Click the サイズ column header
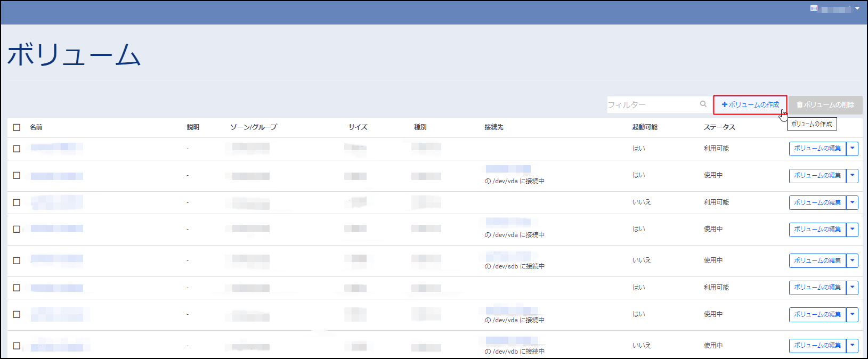 358,127
